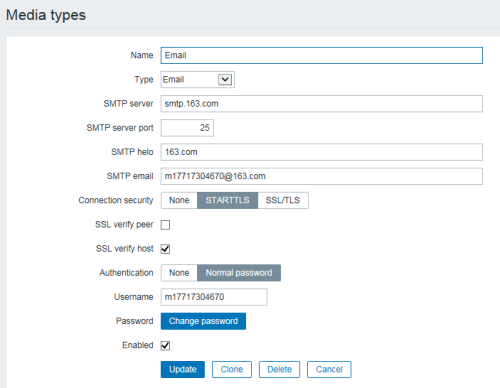
Task: Click the Username field with m17717304670
Action: [214, 297]
